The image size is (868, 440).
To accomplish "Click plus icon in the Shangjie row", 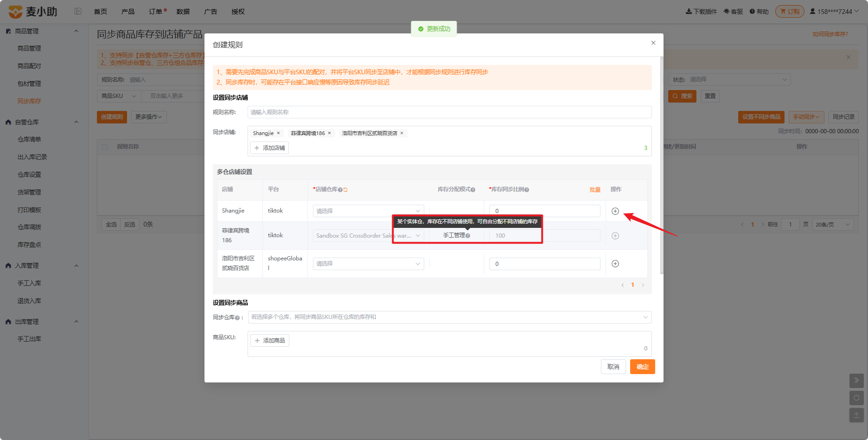I will click(615, 211).
